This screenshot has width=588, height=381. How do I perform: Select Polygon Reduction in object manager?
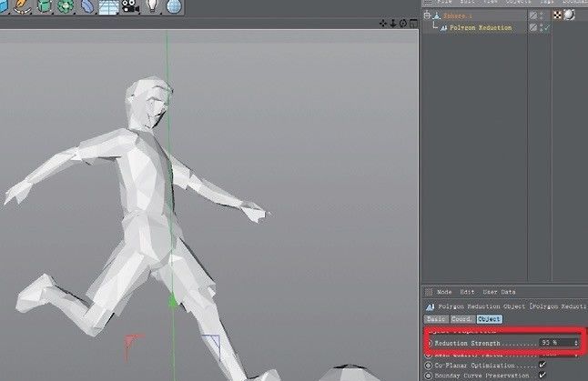(x=480, y=28)
